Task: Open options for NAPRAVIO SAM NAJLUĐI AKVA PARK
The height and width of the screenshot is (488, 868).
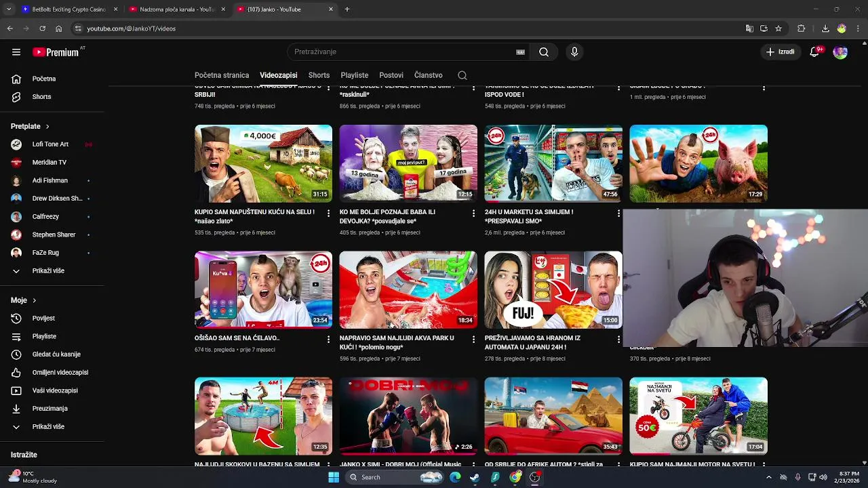Action: point(474,339)
